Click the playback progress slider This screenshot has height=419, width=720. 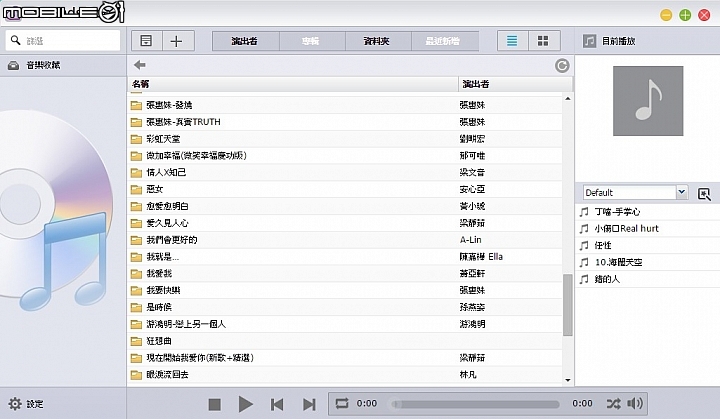475,404
